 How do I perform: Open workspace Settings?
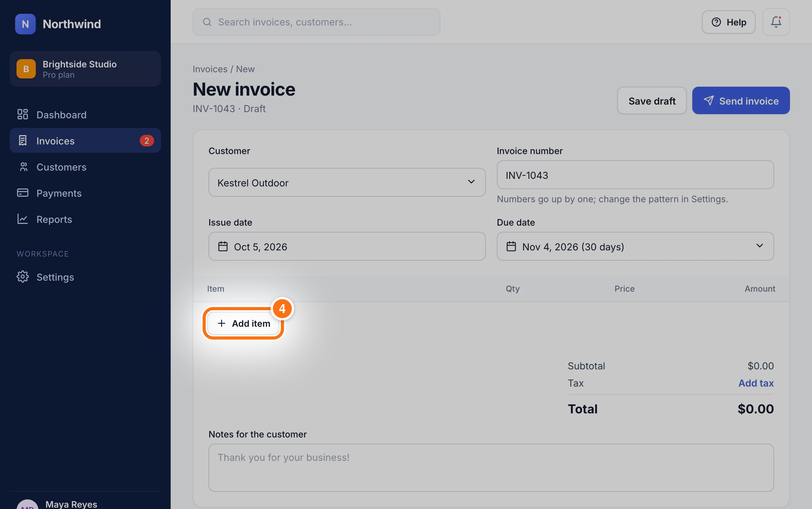click(x=85, y=277)
